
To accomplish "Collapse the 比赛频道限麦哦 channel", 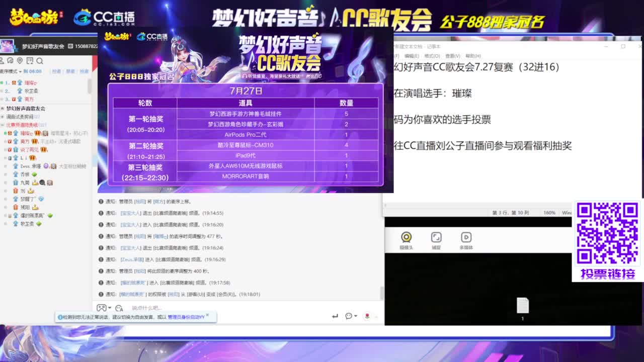I will click(2, 125).
